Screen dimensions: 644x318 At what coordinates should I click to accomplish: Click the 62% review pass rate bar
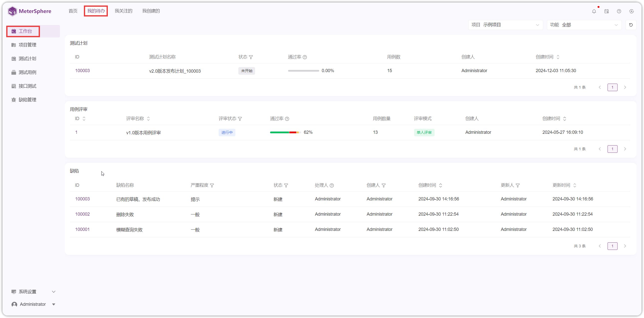[286, 133]
